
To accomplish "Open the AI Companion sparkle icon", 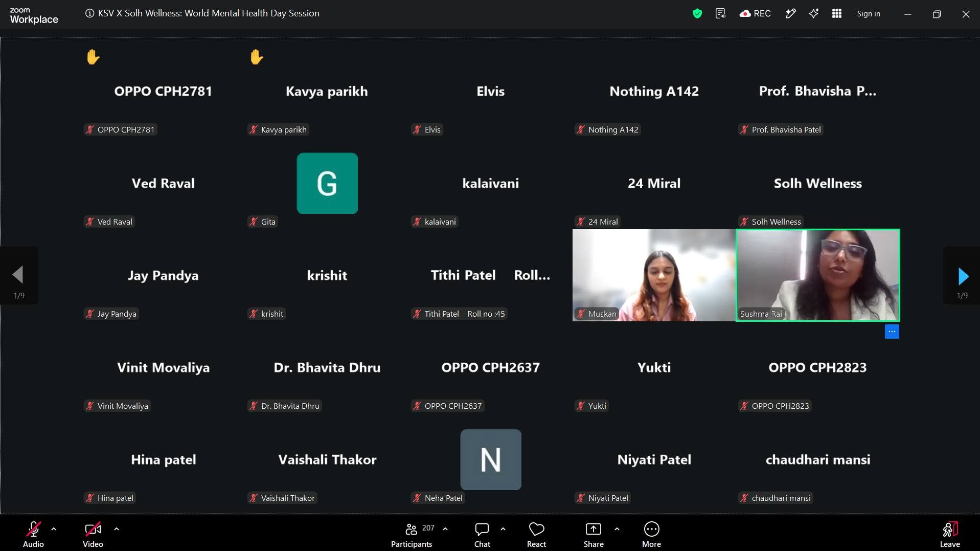I will coord(813,14).
